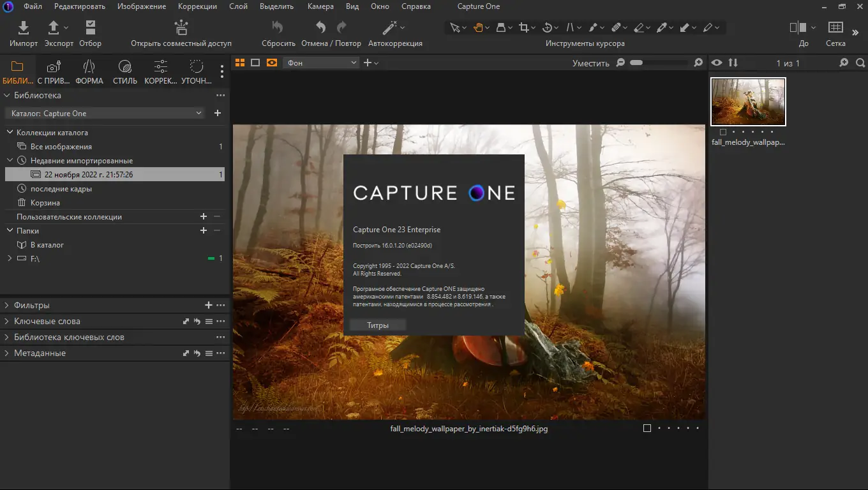The width and height of the screenshot is (868, 490).
Task: Select the Crop cursor tool
Action: click(524, 27)
